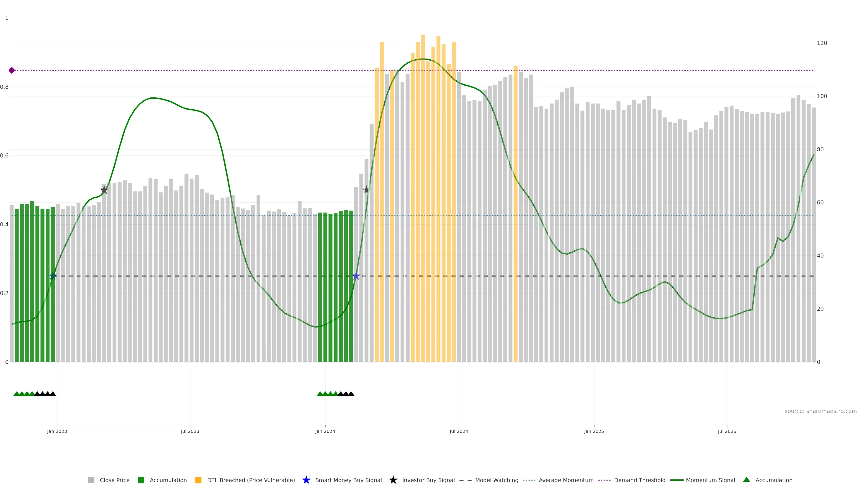Click the green Accumulation triangle legend icon

pyautogui.click(x=746, y=480)
